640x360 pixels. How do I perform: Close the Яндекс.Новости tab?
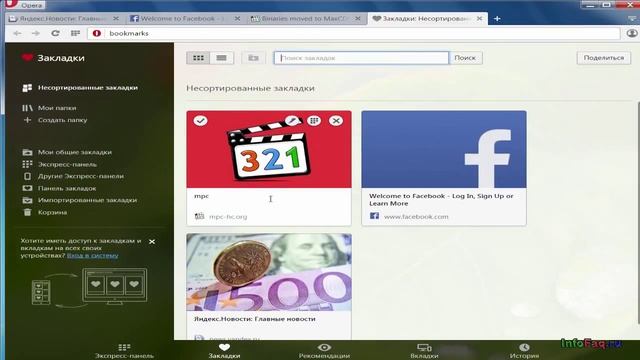coord(116,19)
